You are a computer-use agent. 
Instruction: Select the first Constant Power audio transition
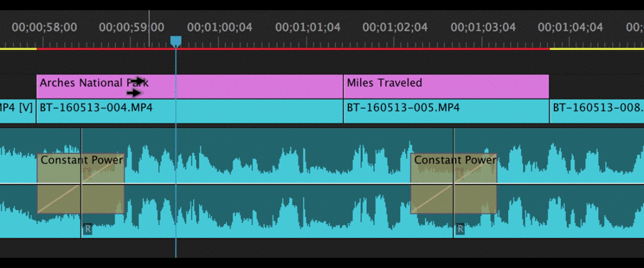coord(81,184)
